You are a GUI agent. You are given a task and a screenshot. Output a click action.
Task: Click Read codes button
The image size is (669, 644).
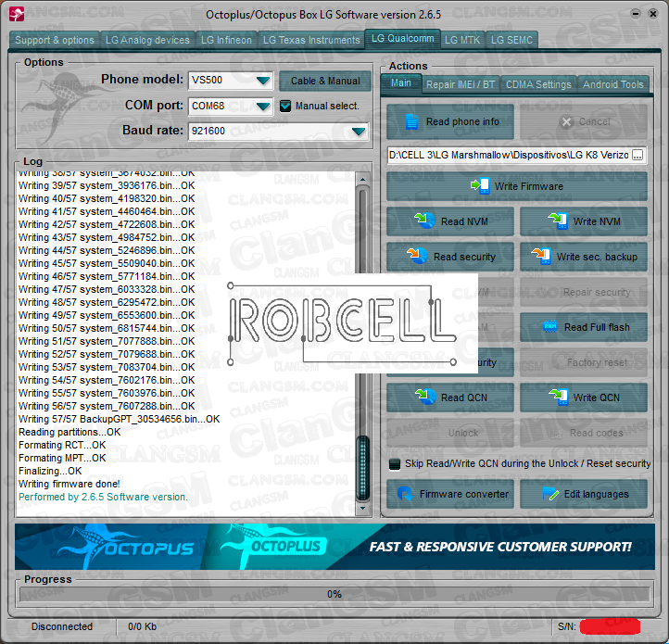tap(584, 433)
